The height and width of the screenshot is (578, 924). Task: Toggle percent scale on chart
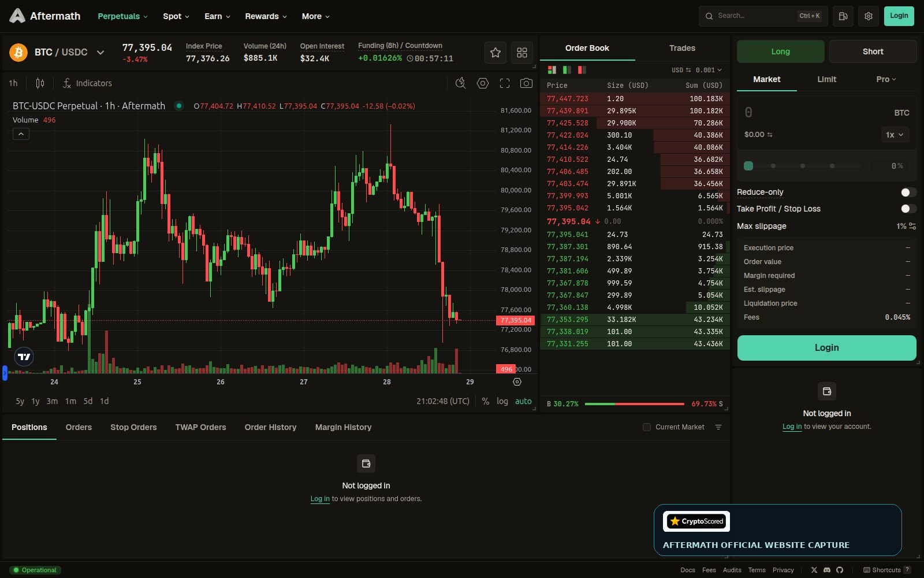point(485,401)
